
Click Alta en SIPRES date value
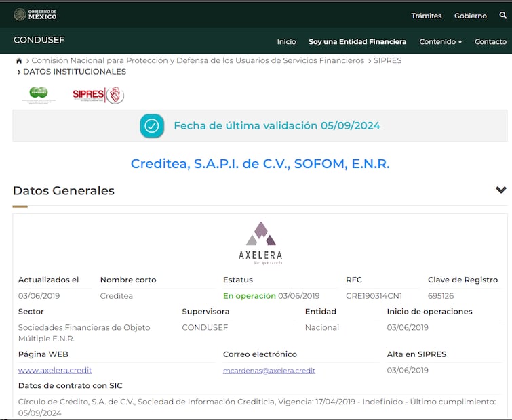click(x=408, y=370)
